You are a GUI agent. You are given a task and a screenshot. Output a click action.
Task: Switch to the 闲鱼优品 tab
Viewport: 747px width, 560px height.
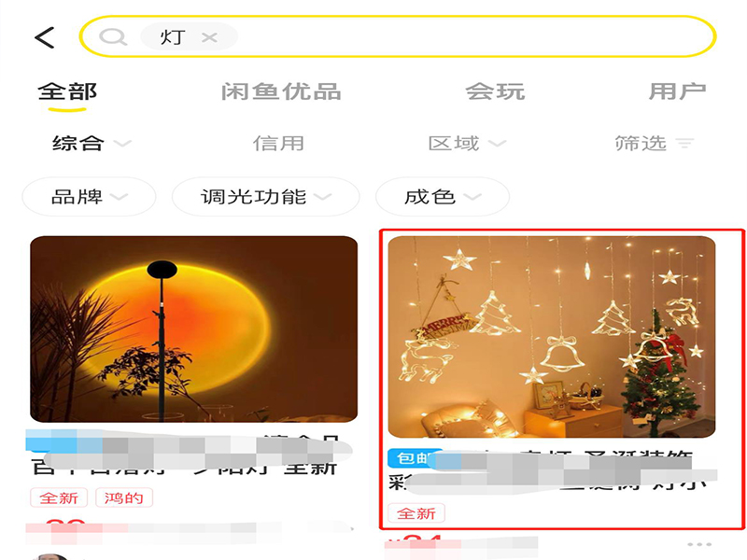pos(281,91)
